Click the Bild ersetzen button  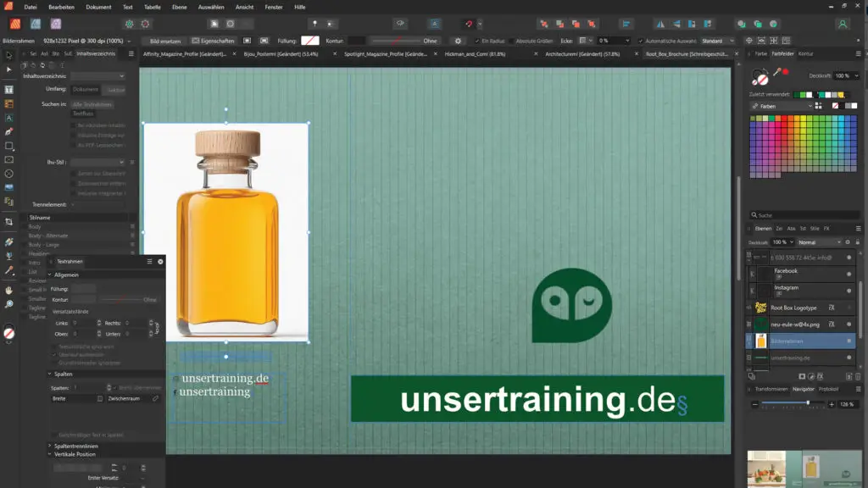coord(165,41)
